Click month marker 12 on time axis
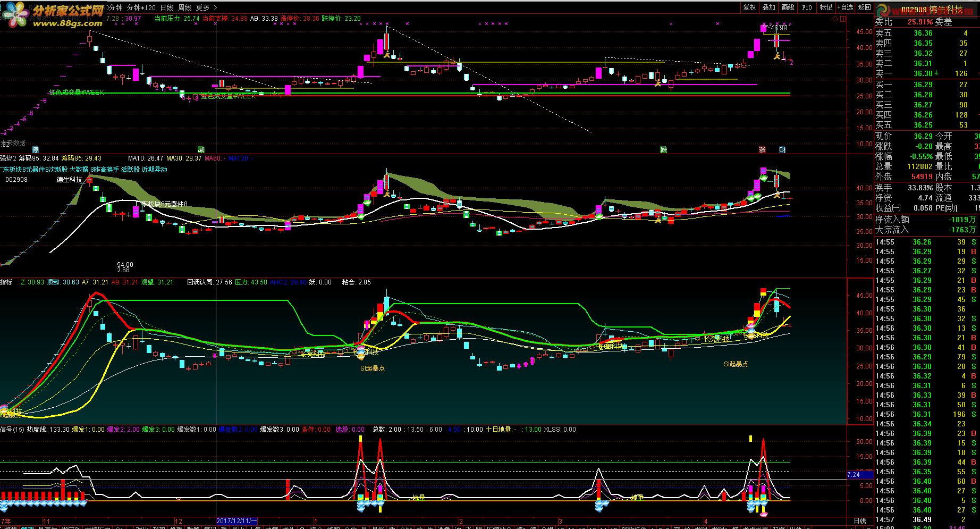This screenshot has width=980, height=529. (179, 521)
